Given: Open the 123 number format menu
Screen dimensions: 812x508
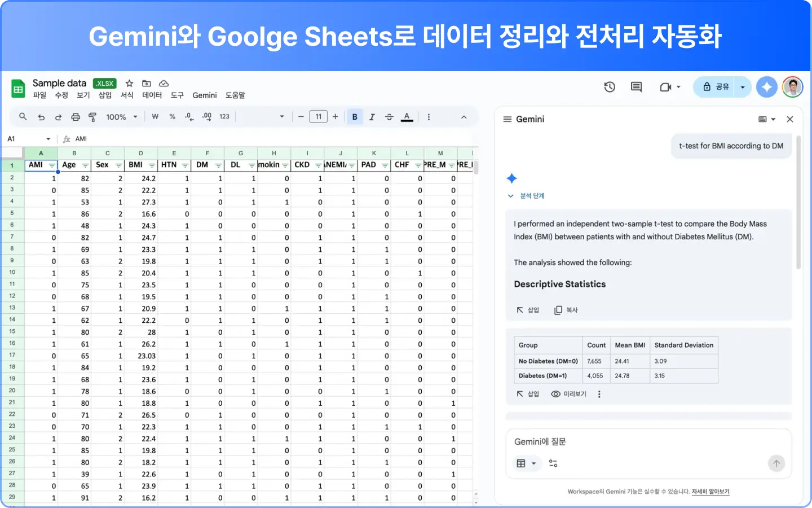Looking at the screenshot, I should 224,117.
